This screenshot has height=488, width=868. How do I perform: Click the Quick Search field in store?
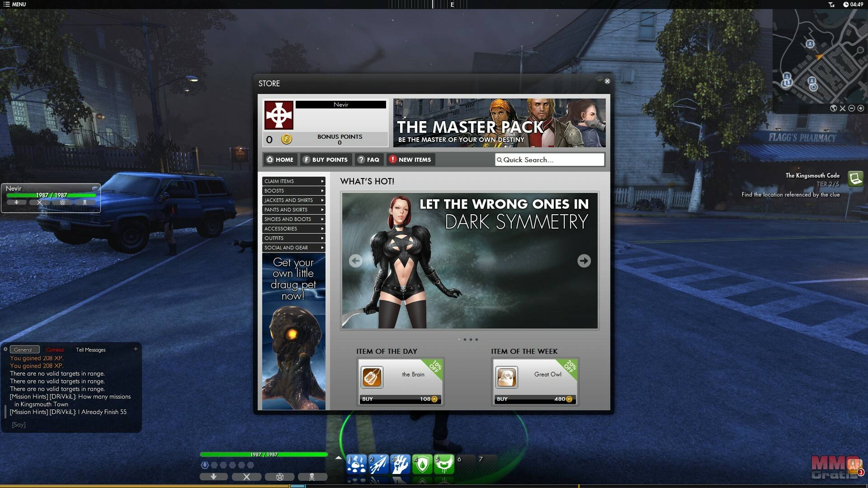tap(549, 160)
